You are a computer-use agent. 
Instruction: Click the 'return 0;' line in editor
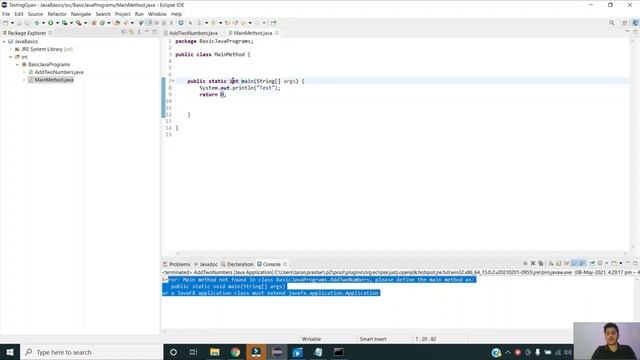[212, 95]
